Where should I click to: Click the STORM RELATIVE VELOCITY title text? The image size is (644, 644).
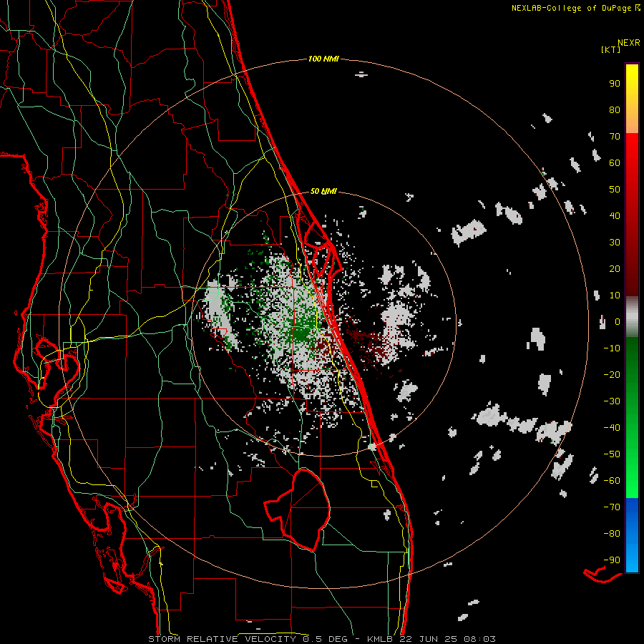click(222, 639)
